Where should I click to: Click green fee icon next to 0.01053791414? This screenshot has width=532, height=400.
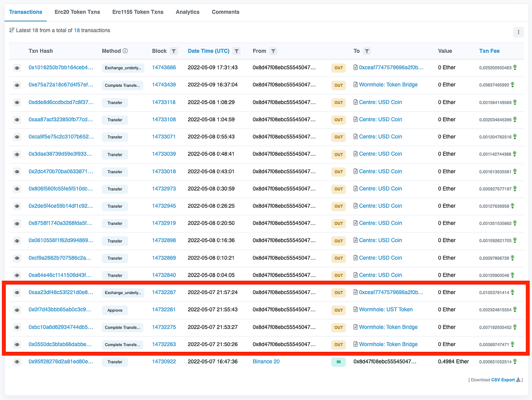(512, 292)
